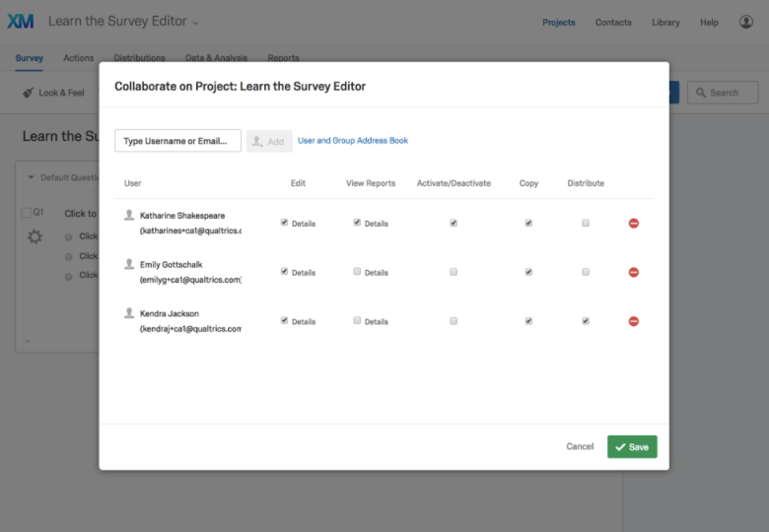769x532 pixels.
Task: Open Edit Details for Katharine Shakespeare
Action: (304, 224)
